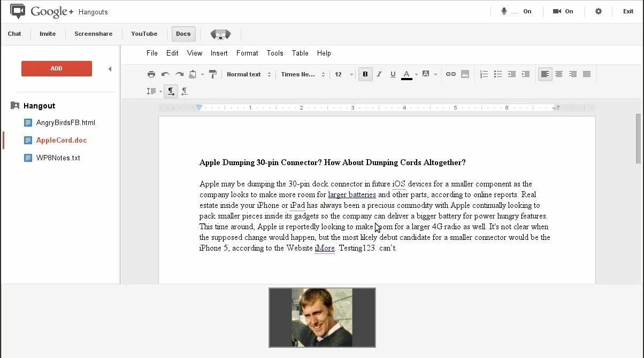644x358 pixels.
Task: Toggle center text alignment
Action: tap(559, 74)
